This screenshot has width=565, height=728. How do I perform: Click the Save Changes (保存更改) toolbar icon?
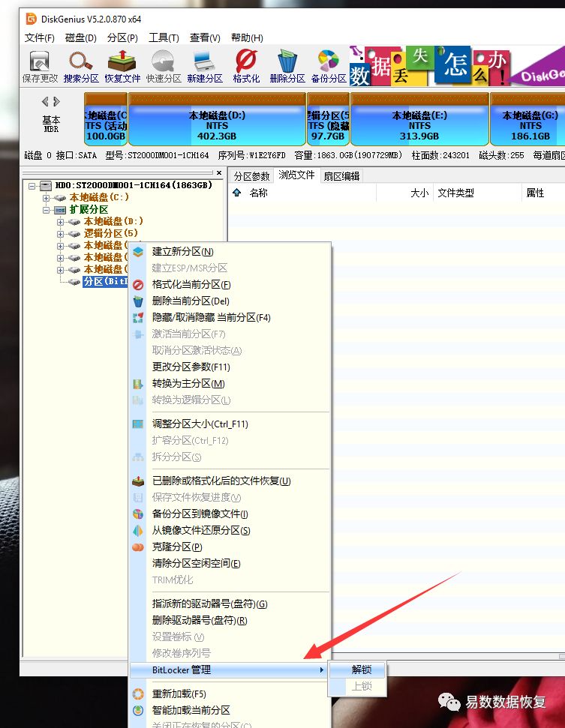coord(40,67)
